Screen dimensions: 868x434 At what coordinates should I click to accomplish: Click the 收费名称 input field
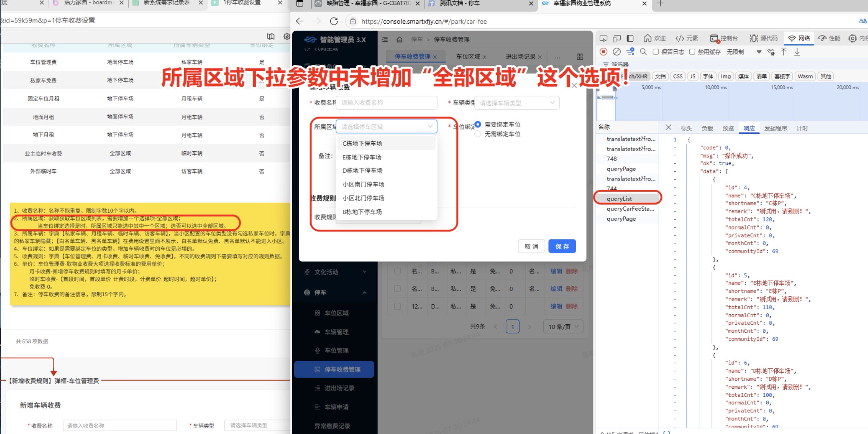coord(386,103)
